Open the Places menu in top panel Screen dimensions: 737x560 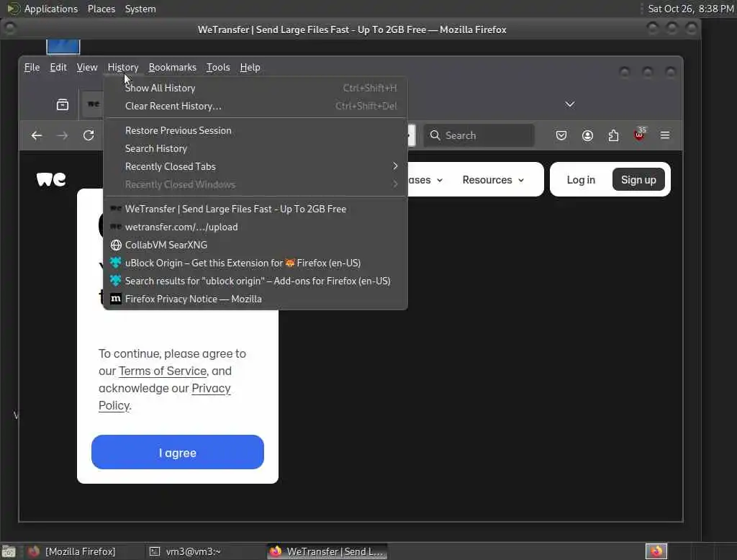(101, 9)
